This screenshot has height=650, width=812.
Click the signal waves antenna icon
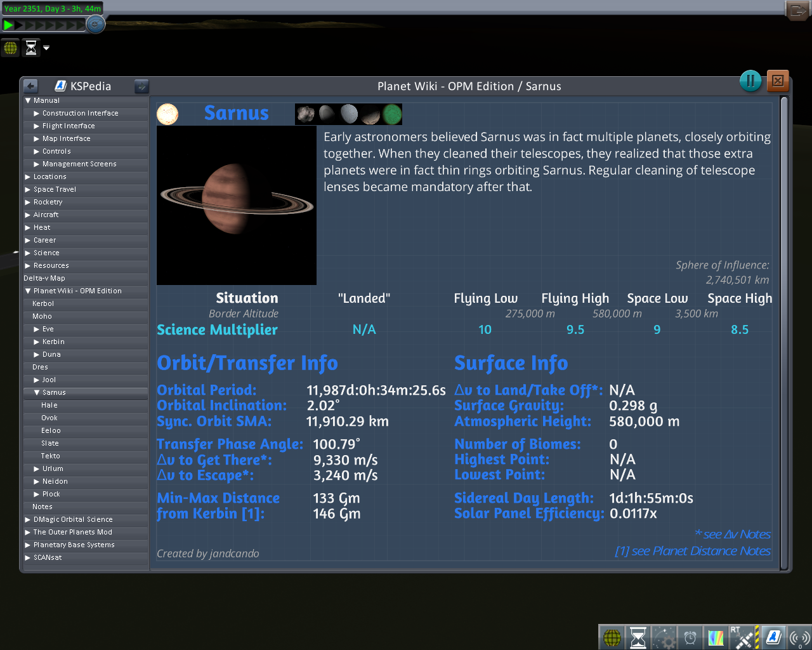pos(799,637)
